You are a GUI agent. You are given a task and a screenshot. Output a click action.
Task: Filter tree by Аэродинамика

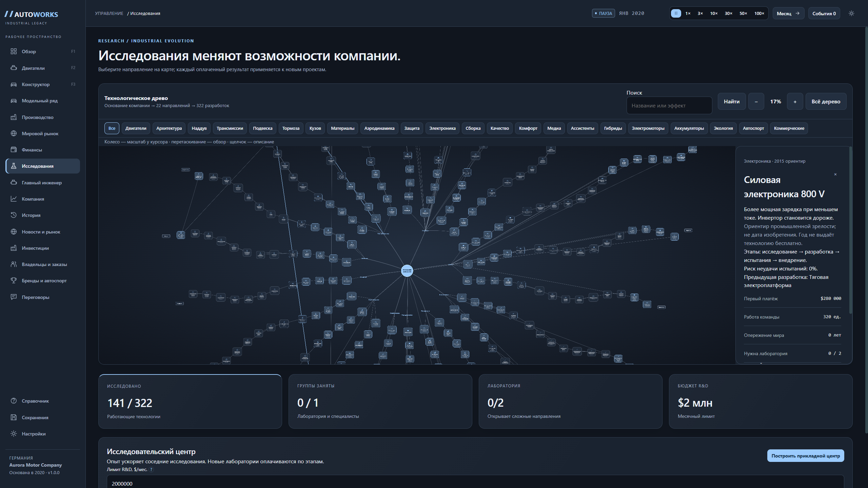[379, 128]
